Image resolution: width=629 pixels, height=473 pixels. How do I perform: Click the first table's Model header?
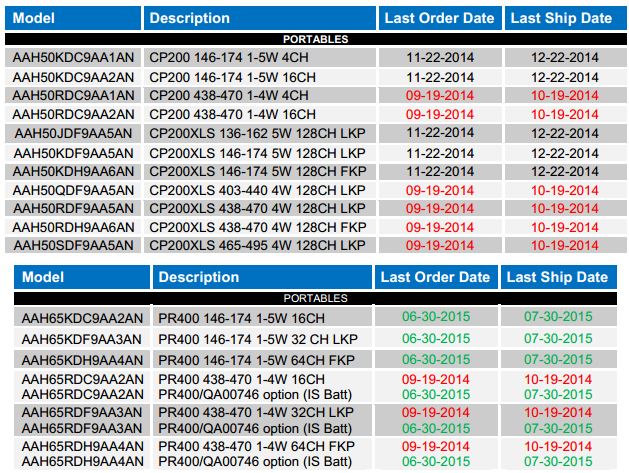pos(73,18)
